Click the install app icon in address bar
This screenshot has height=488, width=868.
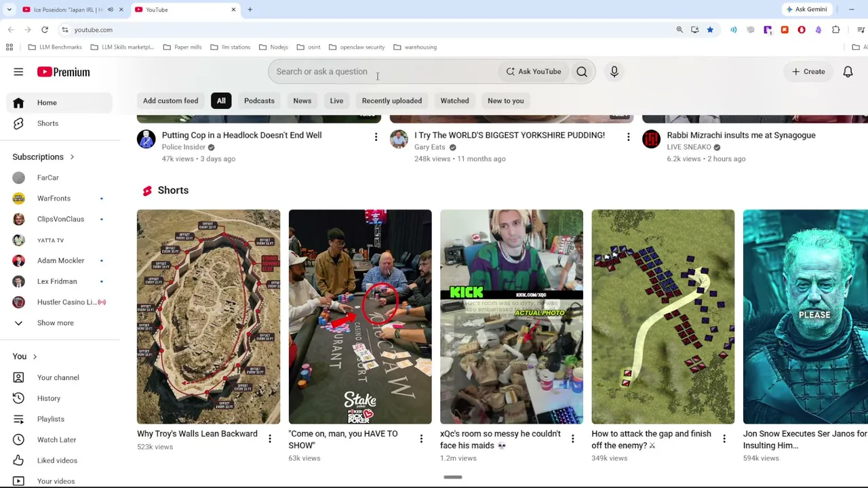[x=694, y=30]
